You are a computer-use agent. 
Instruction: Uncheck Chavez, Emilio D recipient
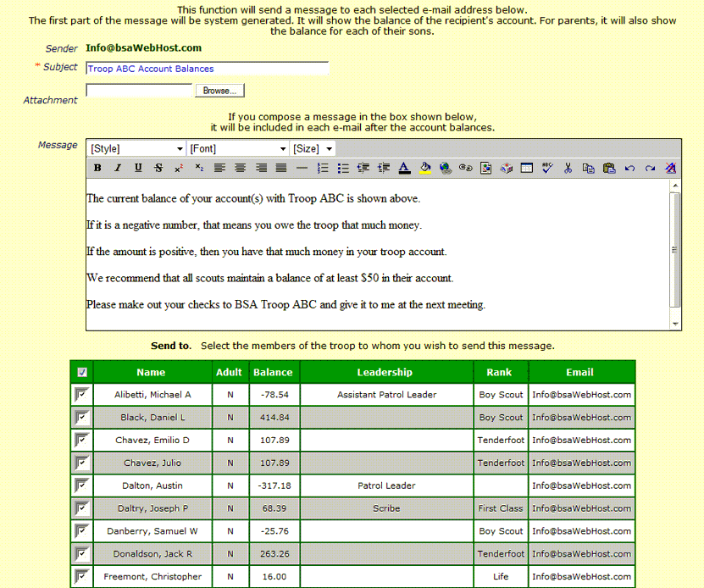pyautogui.click(x=82, y=441)
